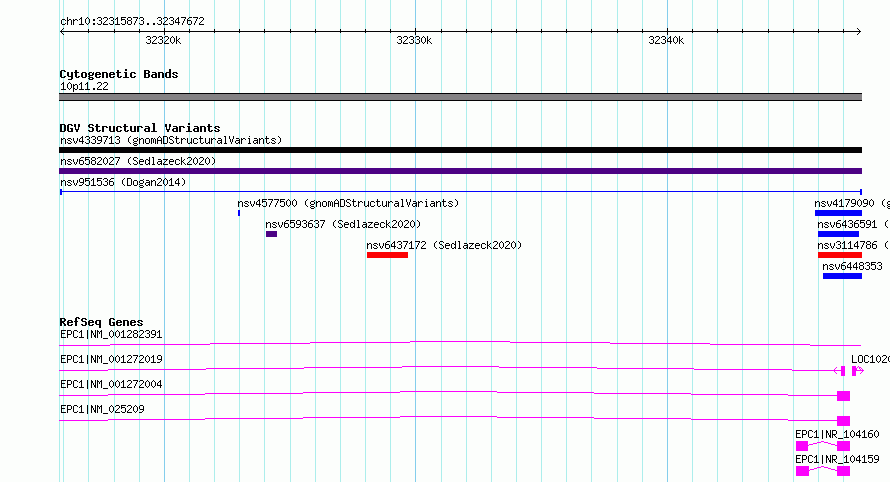The width and height of the screenshot is (890, 482).
Task: Click the black nsv4339713 variant bar
Action: pos(460,150)
